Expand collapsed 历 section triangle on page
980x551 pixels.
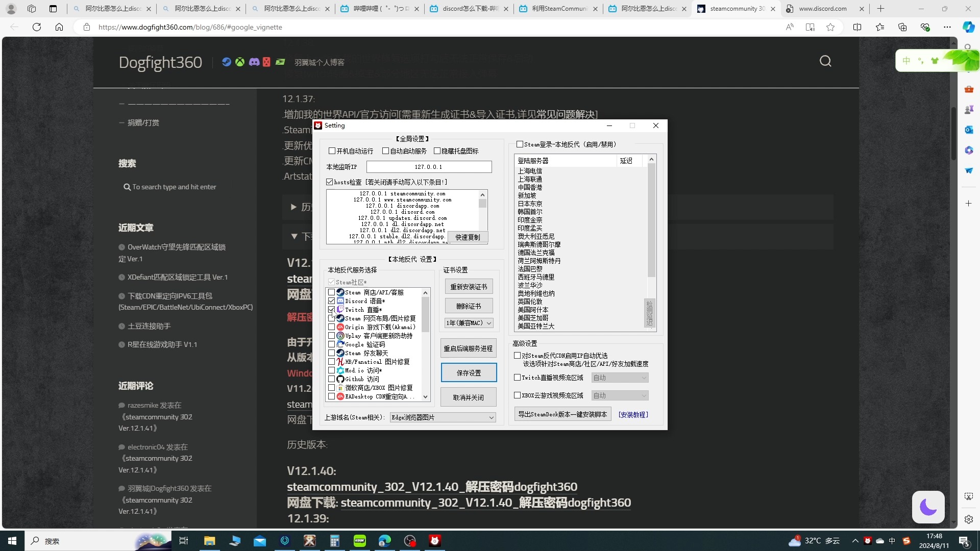293,207
